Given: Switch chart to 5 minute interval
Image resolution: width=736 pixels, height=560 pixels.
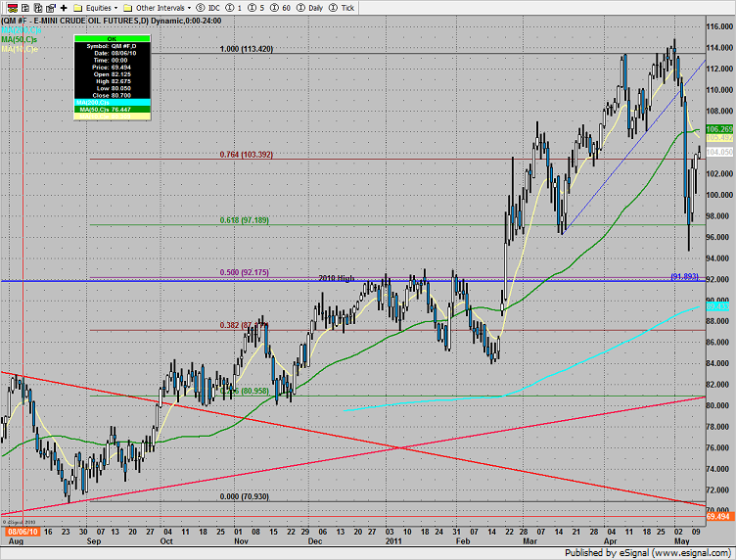Looking at the screenshot, I should (x=256, y=8).
